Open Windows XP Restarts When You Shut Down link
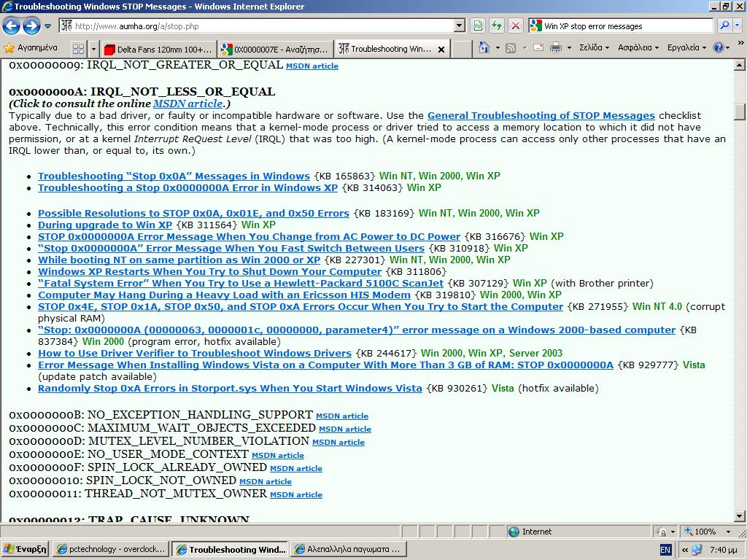Screen dimensions: 747x560 click(209, 271)
